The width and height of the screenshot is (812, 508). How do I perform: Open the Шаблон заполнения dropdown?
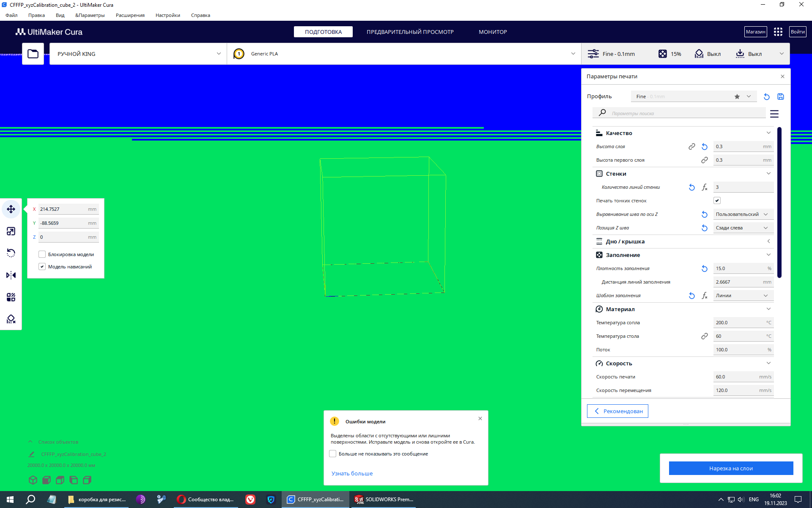pos(743,295)
